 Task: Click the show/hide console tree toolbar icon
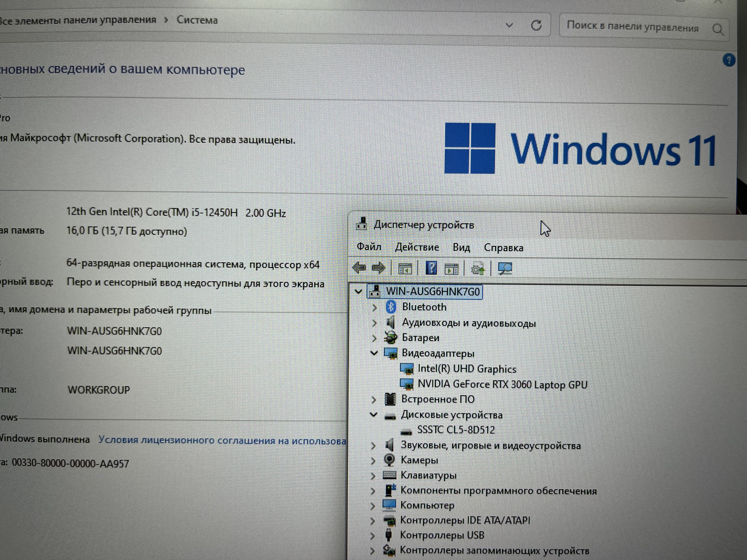click(405, 269)
